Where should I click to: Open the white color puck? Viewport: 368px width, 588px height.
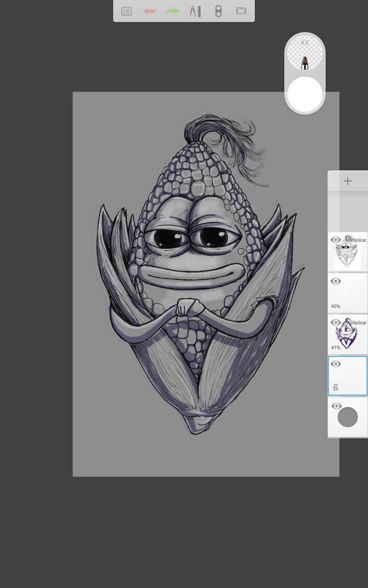305,94
